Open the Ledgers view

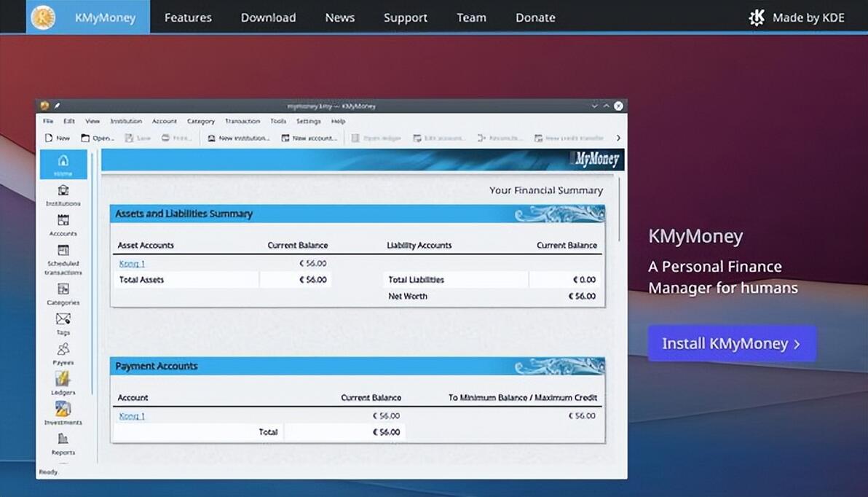point(63,384)
